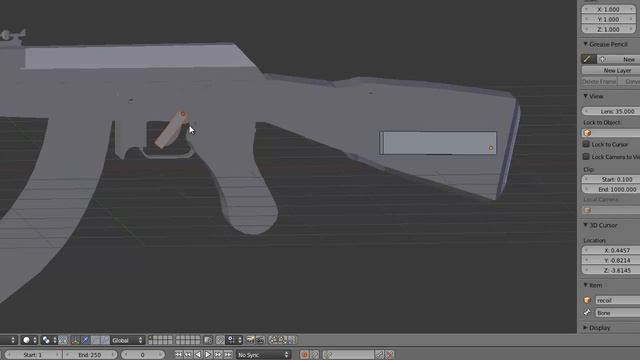Image resolution: width=640 pixels, height=360 pixels.
Task: Click the Clip End: 1000.000 field
Action: (x=611, y=189)
